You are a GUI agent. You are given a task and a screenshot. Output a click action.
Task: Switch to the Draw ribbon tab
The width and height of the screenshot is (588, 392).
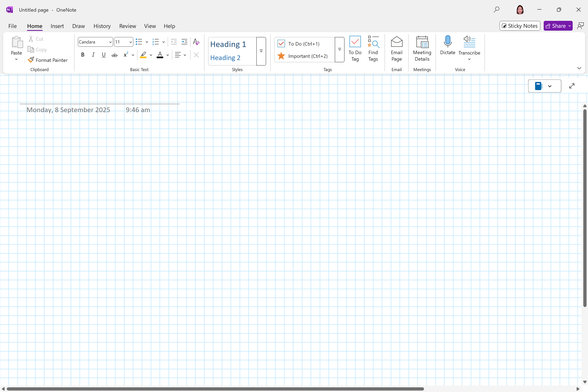coord(78,26)
